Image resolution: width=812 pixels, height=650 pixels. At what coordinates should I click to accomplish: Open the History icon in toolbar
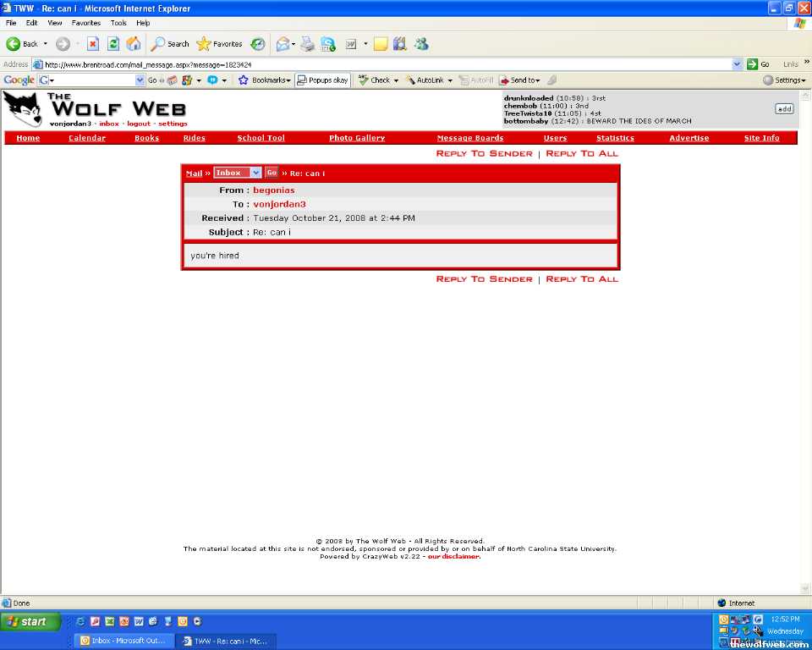tap(258, 44)
